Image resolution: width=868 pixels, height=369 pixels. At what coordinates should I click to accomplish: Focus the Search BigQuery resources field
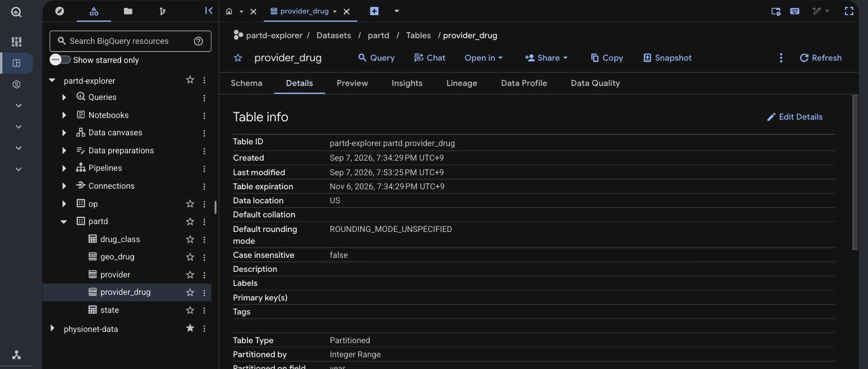coord(130,41)
